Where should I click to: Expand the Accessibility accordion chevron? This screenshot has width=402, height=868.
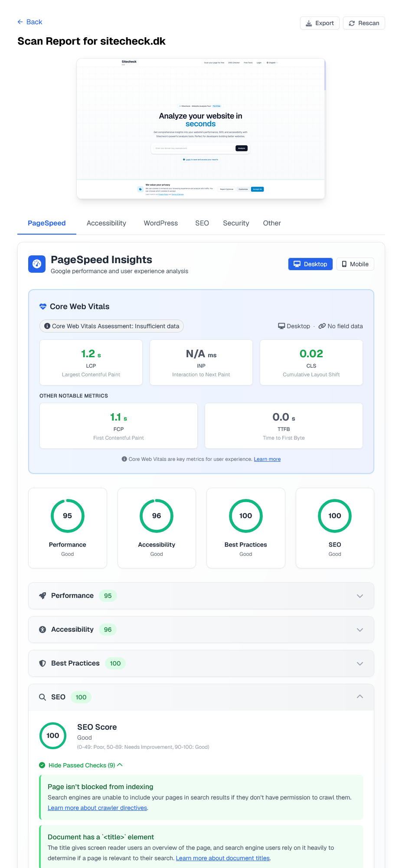click(x=360, y=630)
